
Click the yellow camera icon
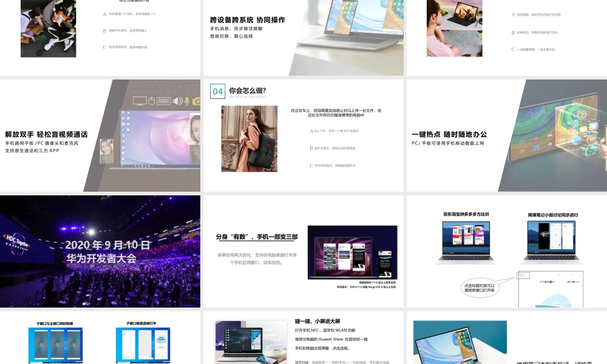(x=196, y=101)
